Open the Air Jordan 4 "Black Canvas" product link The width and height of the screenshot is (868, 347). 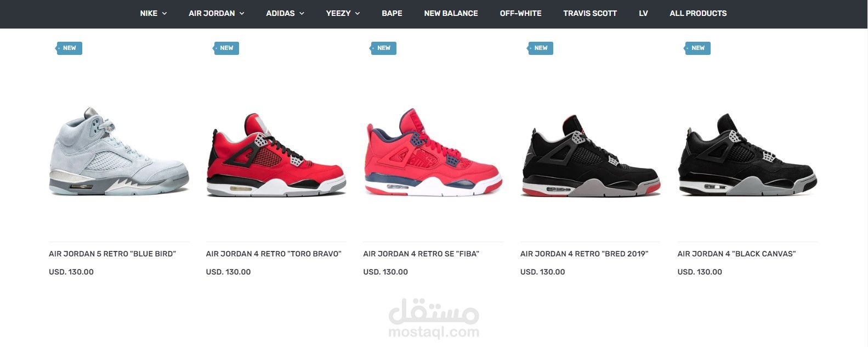736,254
